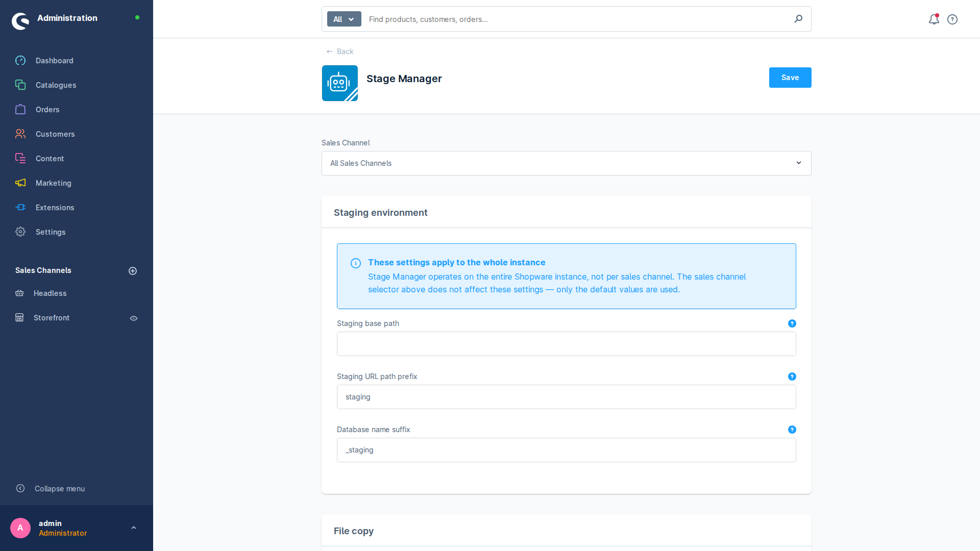Click the Catalogues icon in sidebar
The width and height of the screenshot is (980, 551).
(20, 85)
